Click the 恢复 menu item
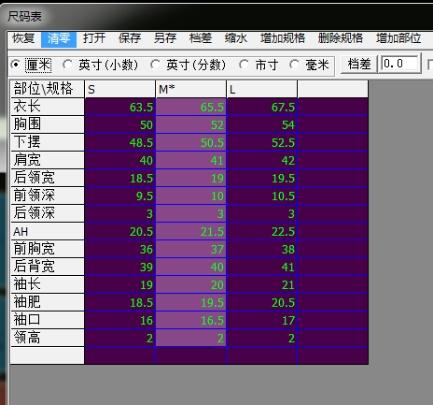The width and height of the screenshot is (433, 405). pyautogui.click(x=24, y=38)
